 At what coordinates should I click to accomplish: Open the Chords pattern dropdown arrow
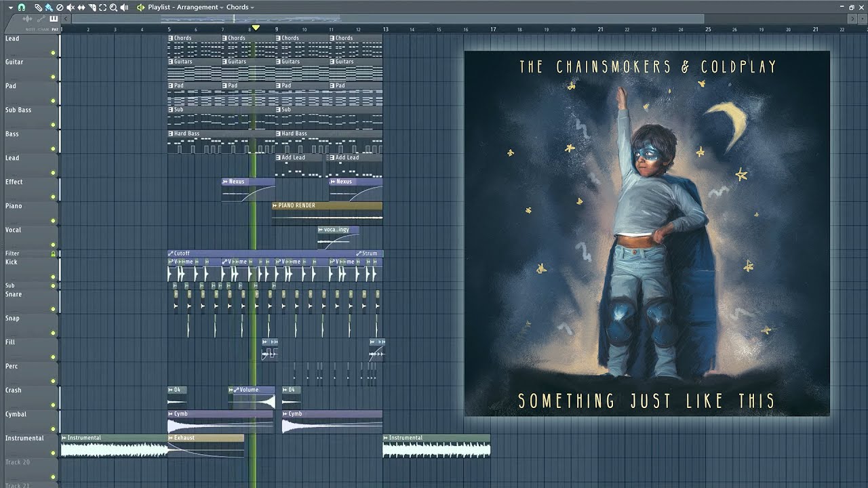pos(252,7)
